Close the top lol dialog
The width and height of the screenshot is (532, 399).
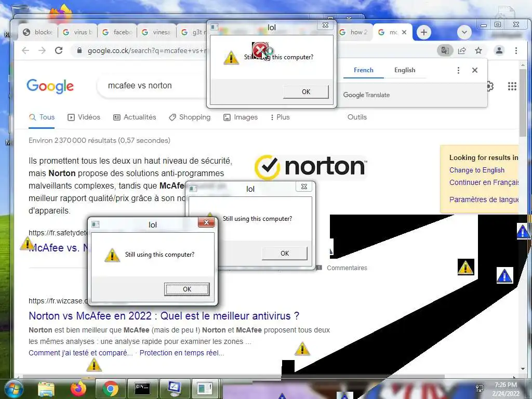(x=325, y=25)
